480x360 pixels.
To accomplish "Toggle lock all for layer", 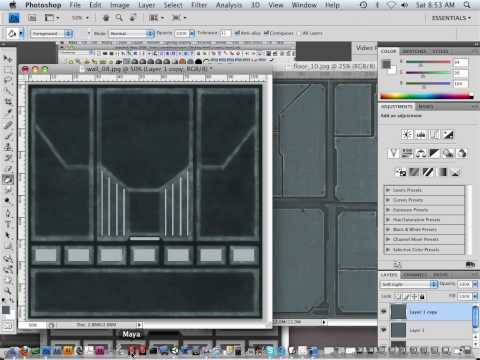I will click(x=422, y=296).
